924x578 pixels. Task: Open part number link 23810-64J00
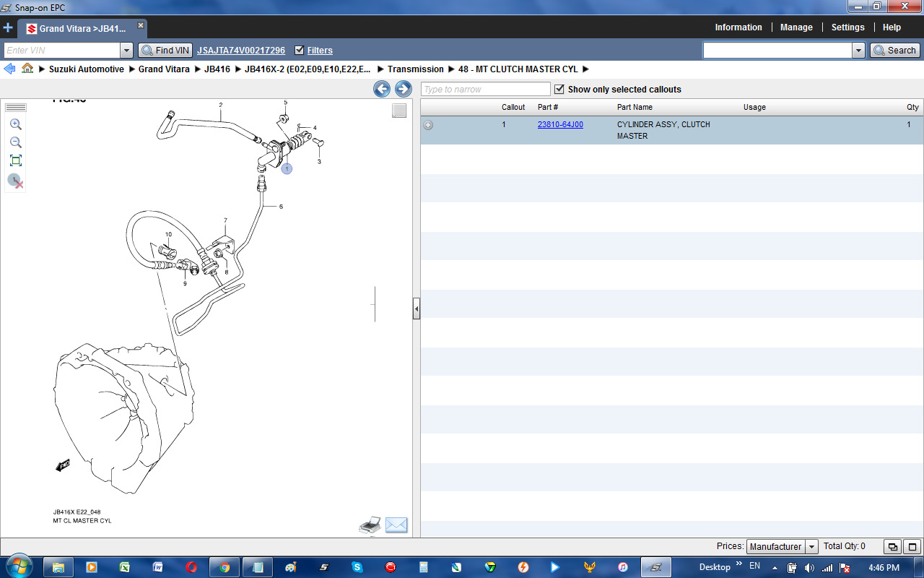tap(560, 124)
